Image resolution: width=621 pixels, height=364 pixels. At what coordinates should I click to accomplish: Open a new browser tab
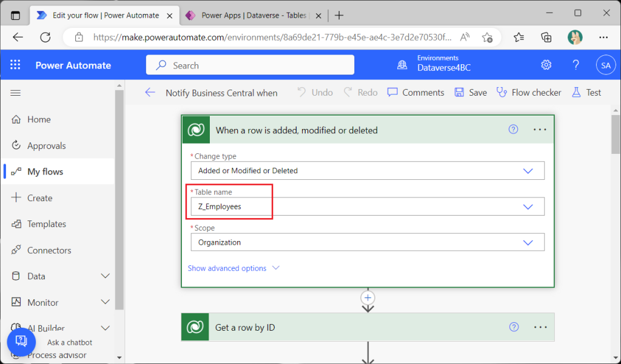pyautogui.click(x=339, y=15)
